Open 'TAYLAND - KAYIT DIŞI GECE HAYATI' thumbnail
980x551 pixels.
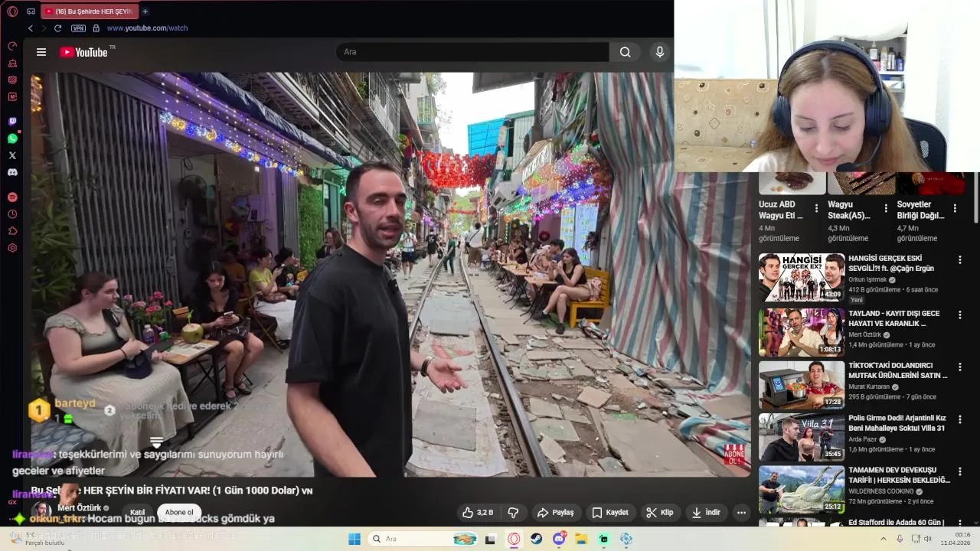[x=802, y=333]
